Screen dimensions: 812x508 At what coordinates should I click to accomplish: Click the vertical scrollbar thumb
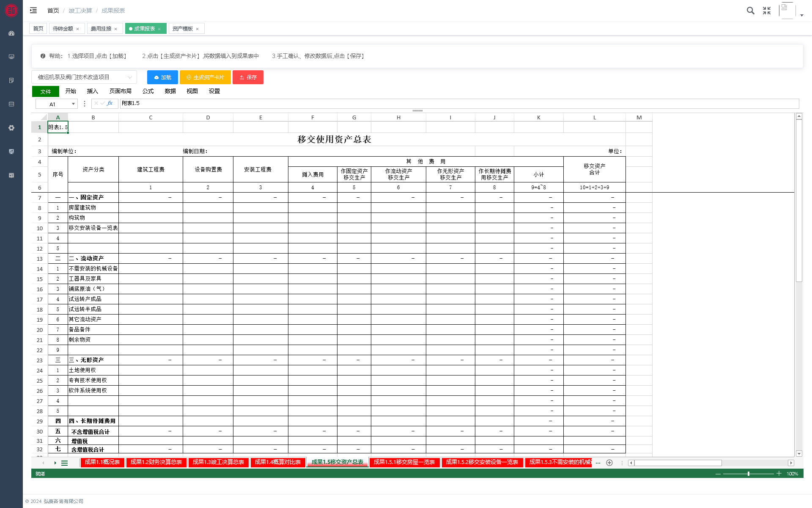tap(799, 201)
